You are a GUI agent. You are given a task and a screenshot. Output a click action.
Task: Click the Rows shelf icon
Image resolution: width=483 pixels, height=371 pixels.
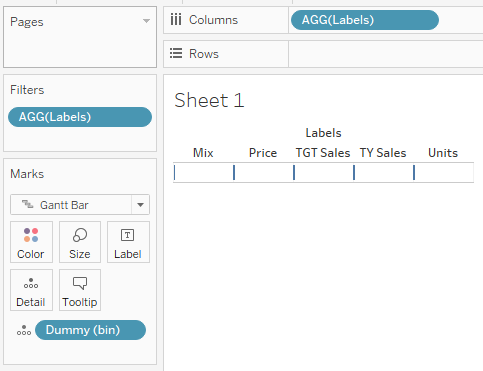176,53
